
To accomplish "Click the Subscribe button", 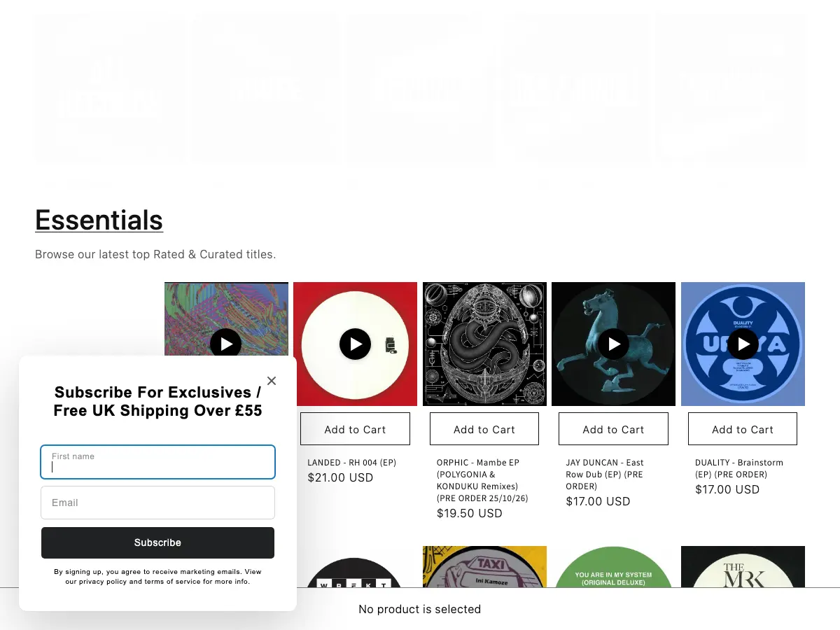I will click(x=157, y=542).
